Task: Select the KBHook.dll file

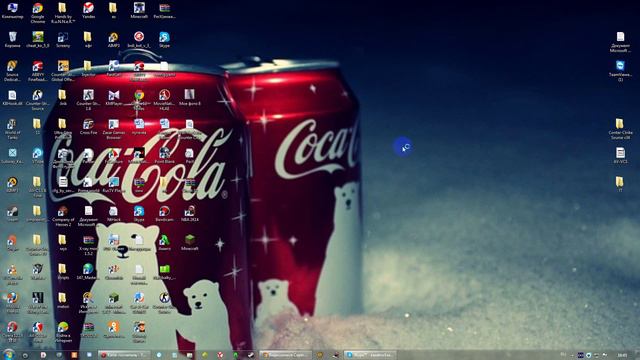Action: (12, 98)
